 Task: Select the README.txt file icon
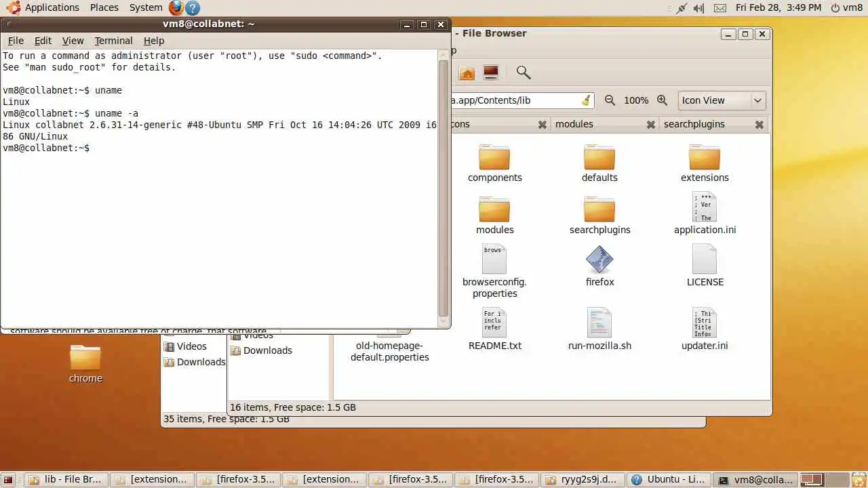click(494, 323)
